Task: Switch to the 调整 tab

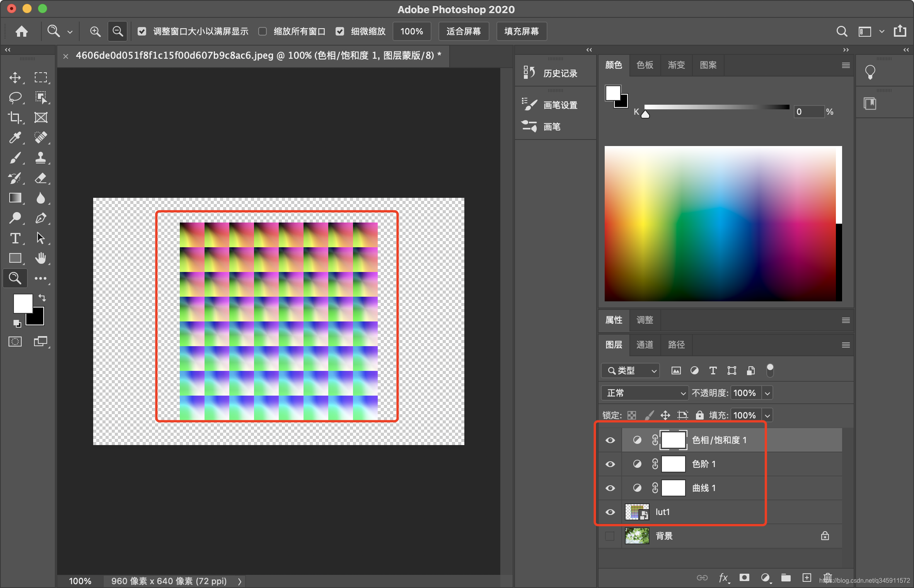Action: (645, 320)
